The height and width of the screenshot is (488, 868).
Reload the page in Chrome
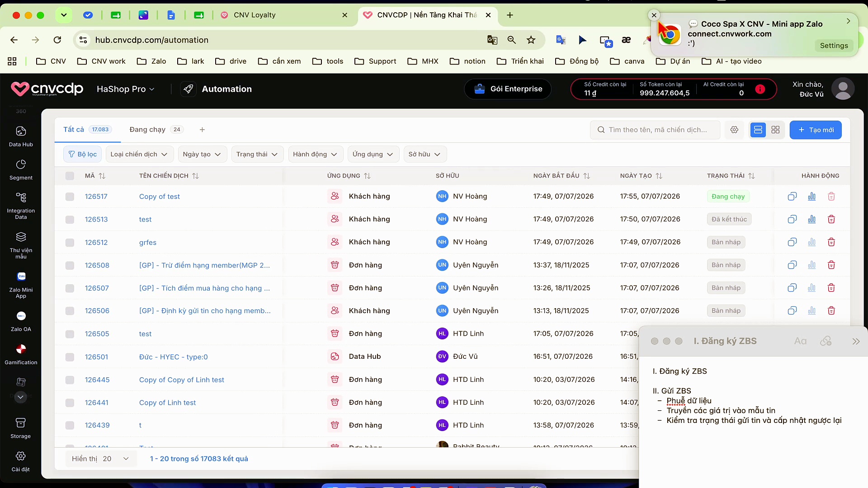click(x=57, y=40)
